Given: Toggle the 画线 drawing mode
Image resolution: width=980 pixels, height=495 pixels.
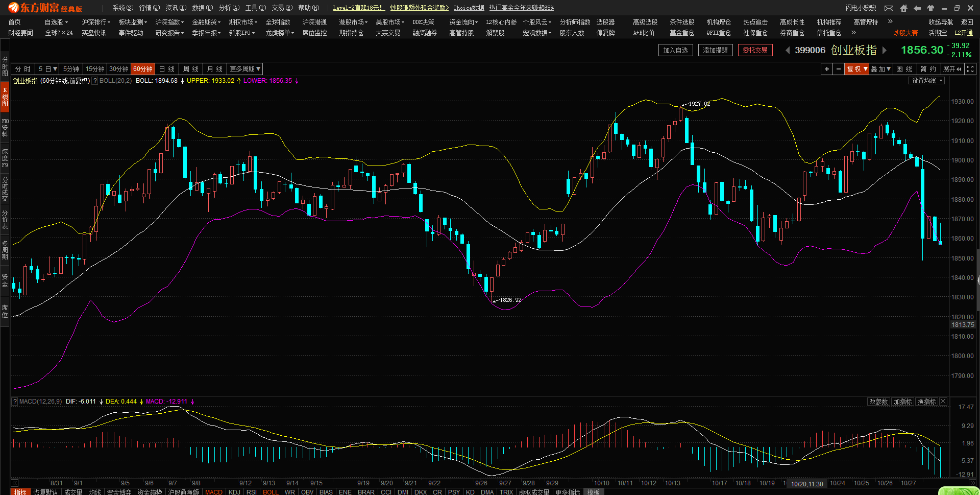Looking at the screenshot, I should [904, 69].
